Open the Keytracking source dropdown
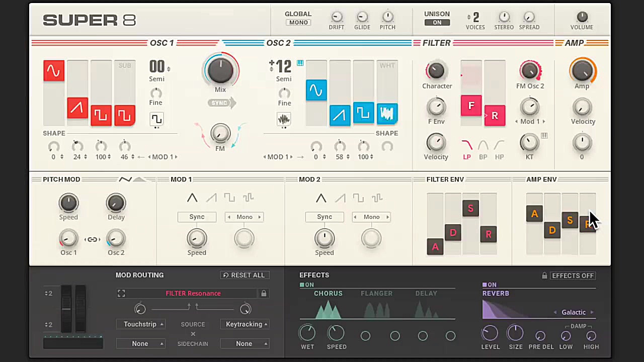 [x=245, y=324]
